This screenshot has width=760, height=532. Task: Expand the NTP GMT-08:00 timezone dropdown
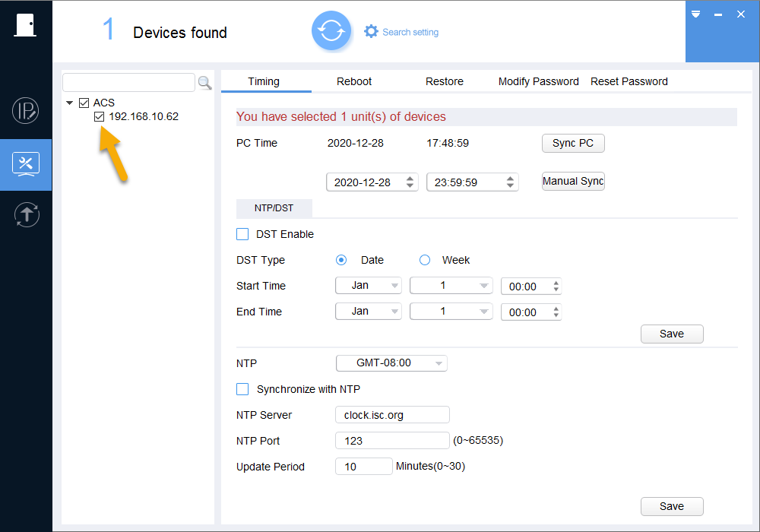click(391, 363)
